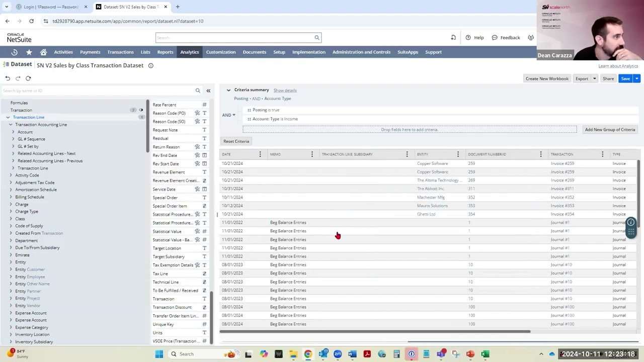Select the Posting is true criterion
Image resolution: width=644 pixels, height=362 pixels.
pyautogui.click(x=266, y=110)
